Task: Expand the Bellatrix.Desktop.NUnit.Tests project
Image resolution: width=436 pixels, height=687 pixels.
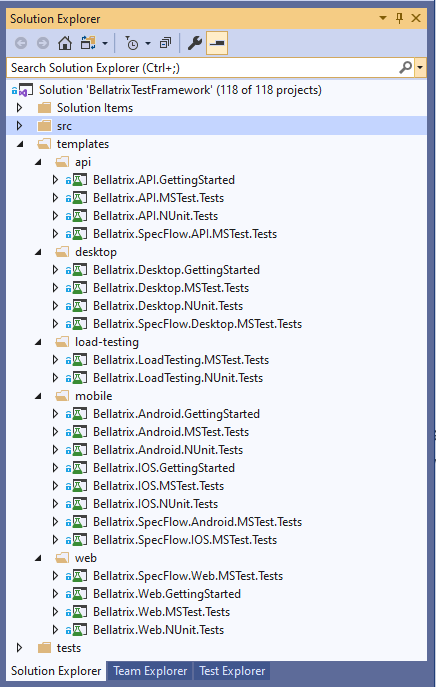Action: (55, 306)
